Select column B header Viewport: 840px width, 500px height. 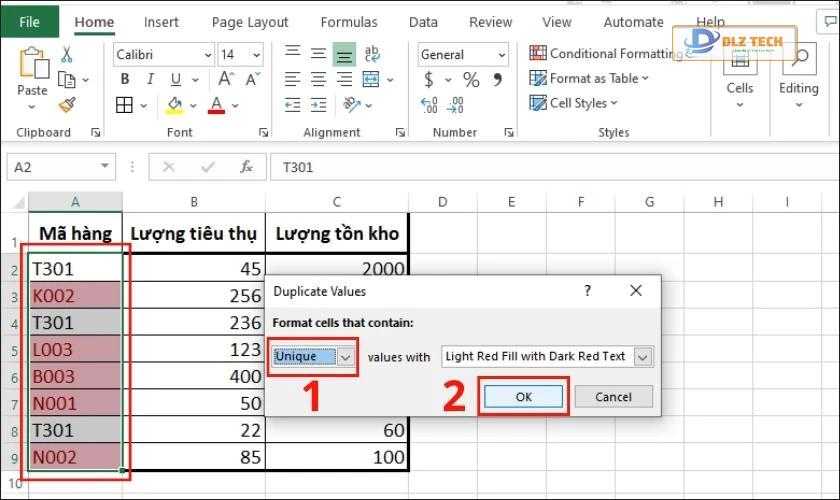[194, 202]
